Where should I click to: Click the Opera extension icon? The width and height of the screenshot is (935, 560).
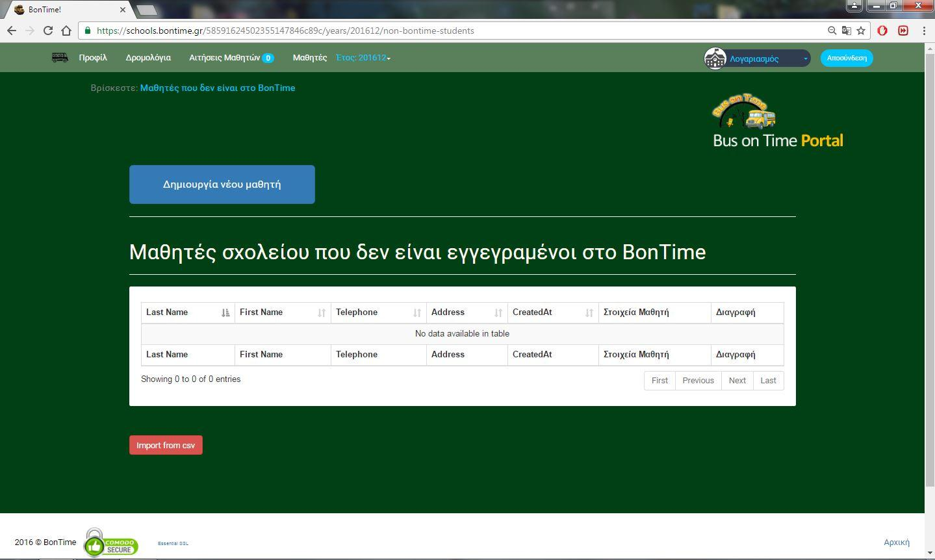pyautogui.click(x=882, y=31)
